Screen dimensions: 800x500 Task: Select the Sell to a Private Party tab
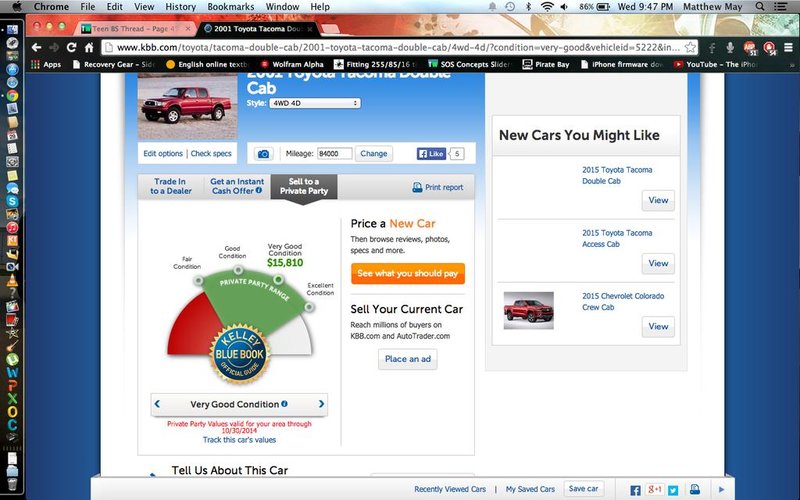pos(304,186)
